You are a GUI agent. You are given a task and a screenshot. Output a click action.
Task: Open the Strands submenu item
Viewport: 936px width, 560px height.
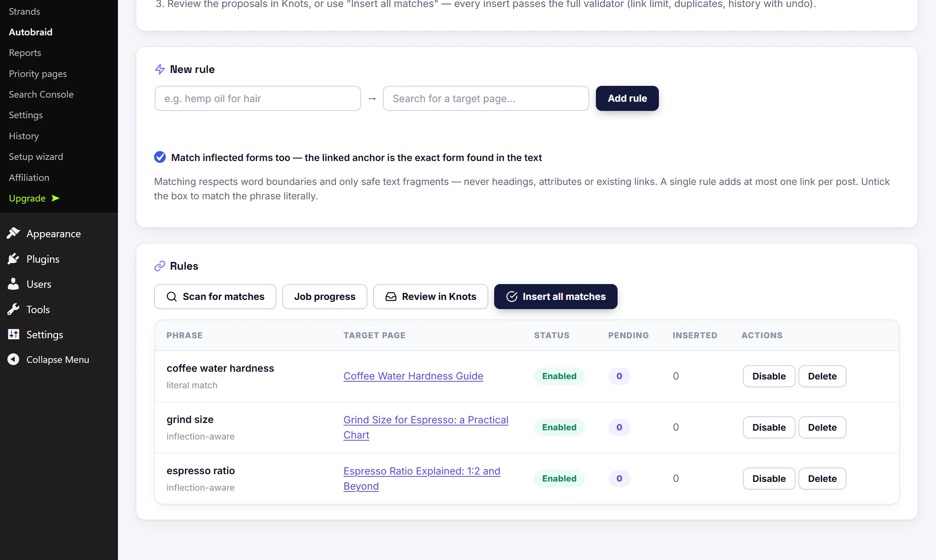pos(25,11)
